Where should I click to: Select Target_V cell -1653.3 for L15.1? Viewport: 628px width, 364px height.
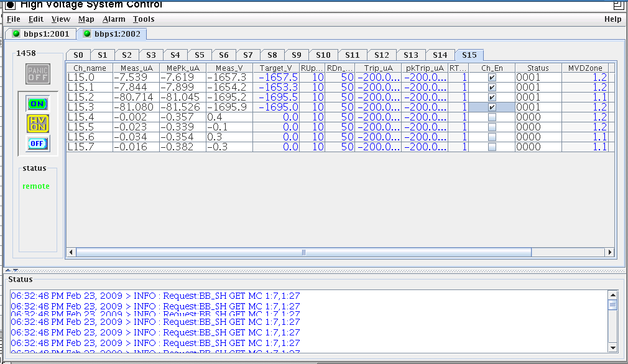pyautogui.click(x=276, y=88)
